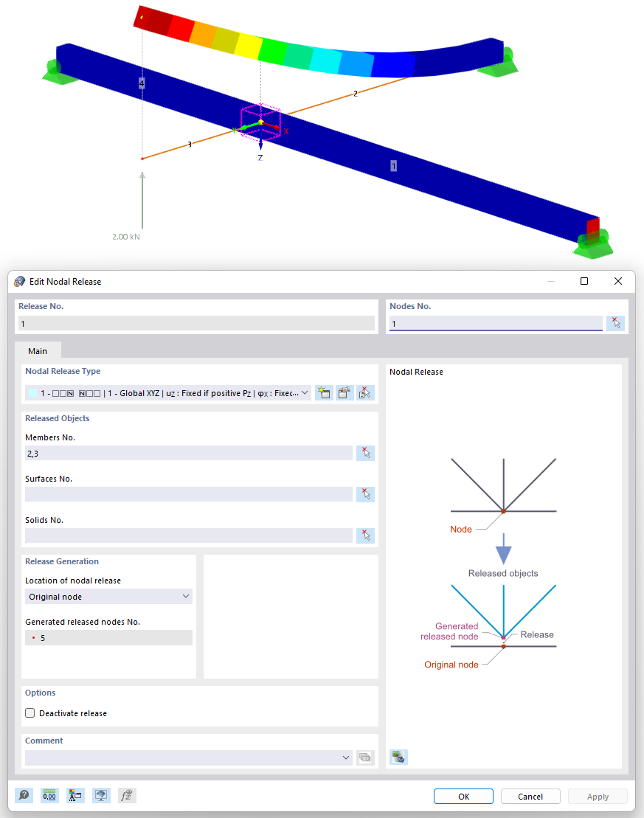Viewport: 644px width, 818px height.
Task: Select member label 2 on the orange line
Action: (x=356, y=94)
